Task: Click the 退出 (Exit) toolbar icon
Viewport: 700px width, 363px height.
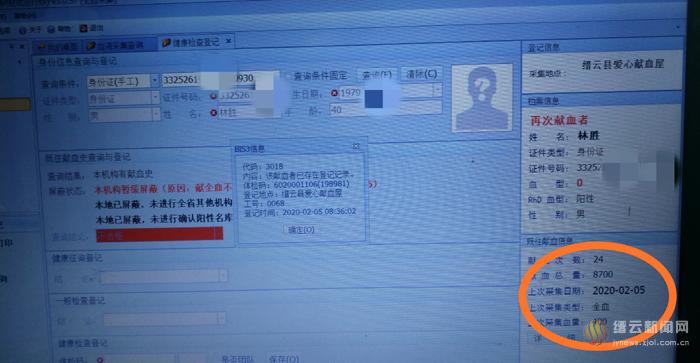Action: [92, 28]
